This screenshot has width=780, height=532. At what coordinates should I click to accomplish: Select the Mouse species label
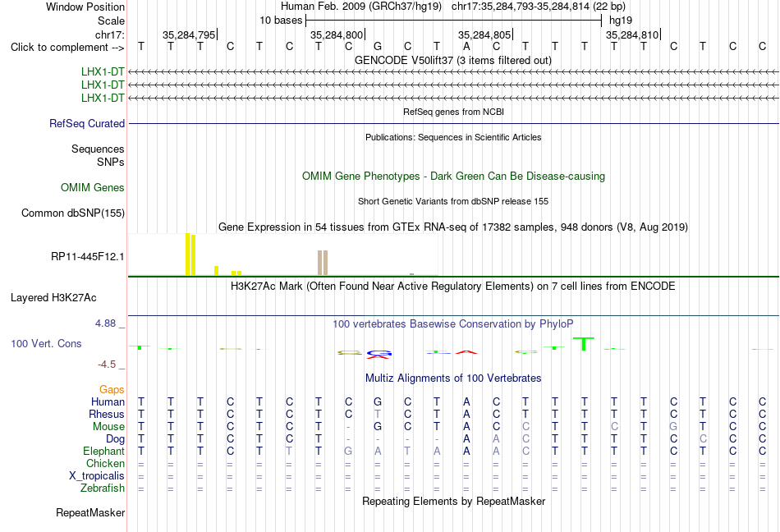108,427
